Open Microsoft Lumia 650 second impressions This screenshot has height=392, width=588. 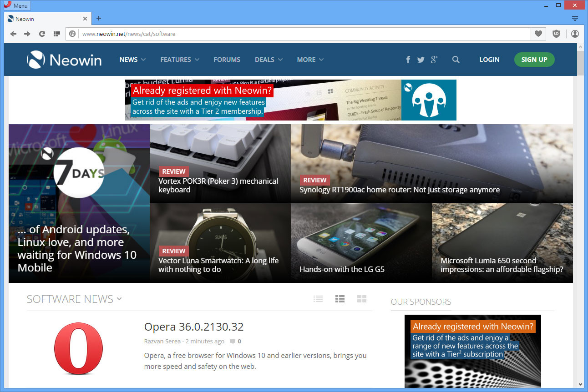pos(502,243)
